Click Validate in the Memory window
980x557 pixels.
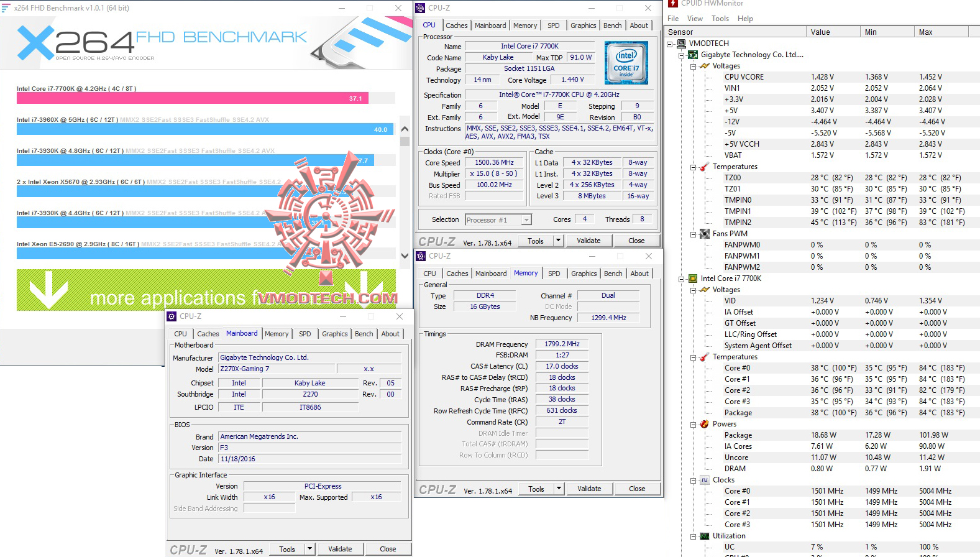589,489
